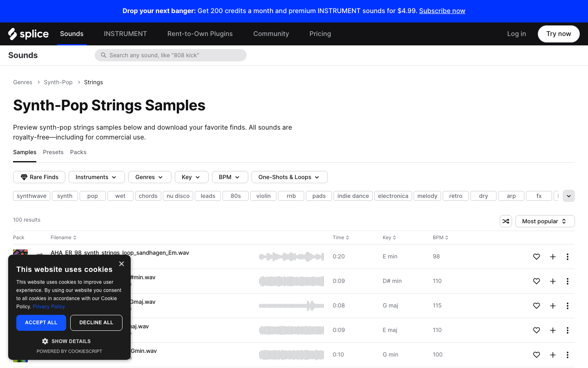Open more options for E min sample
Image resolution: width=588 pixels, height=368 pixels.
click(x=568, y=257)
